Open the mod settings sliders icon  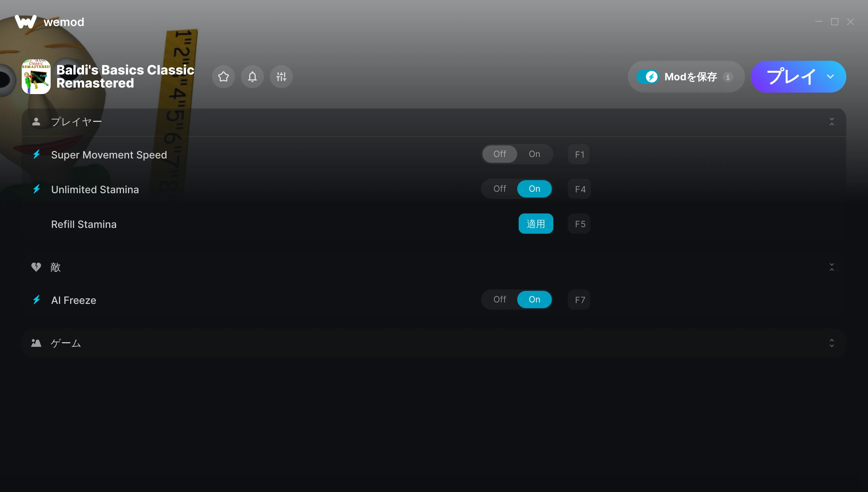click(281, 77)
